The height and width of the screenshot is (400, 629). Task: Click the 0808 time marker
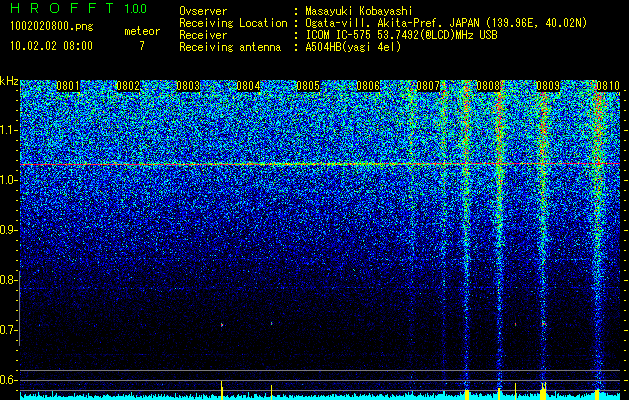pyautogui.click(x=488, y=86)
